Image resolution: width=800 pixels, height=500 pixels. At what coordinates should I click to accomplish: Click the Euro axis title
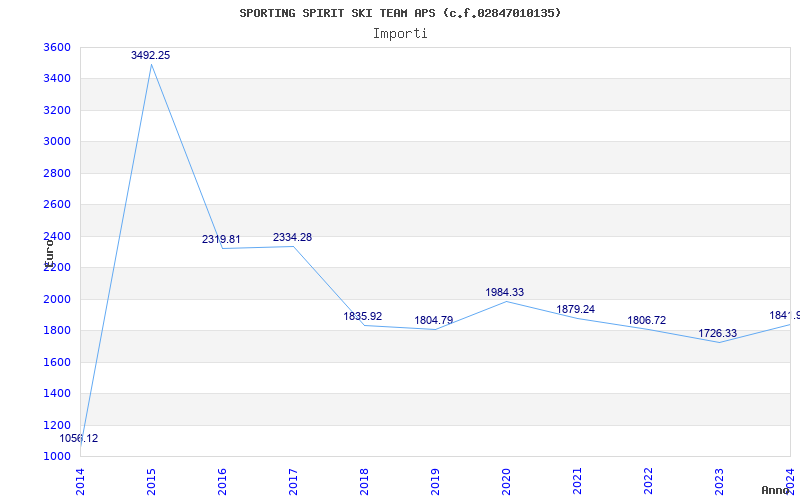[49, 253]
